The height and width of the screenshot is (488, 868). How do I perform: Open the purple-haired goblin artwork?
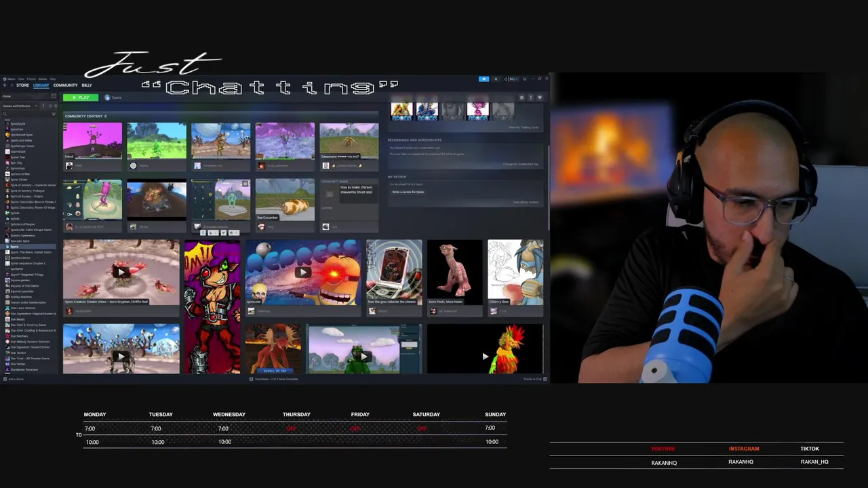pos(212,306)
